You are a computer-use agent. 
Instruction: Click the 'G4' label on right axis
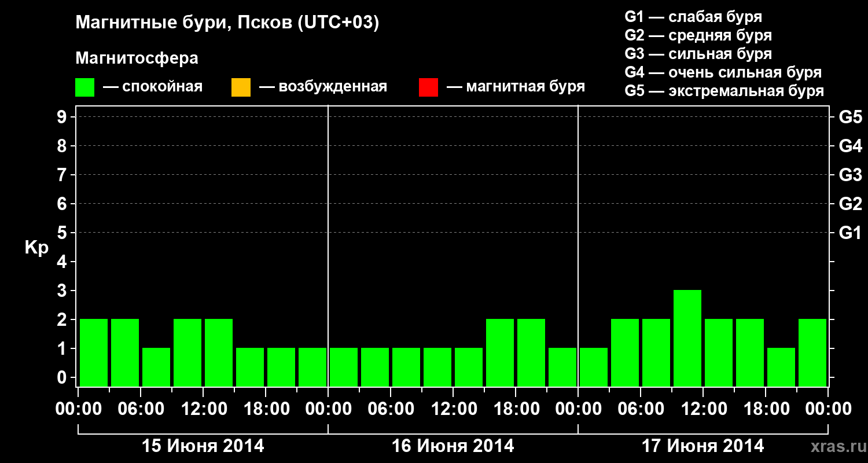851,146
